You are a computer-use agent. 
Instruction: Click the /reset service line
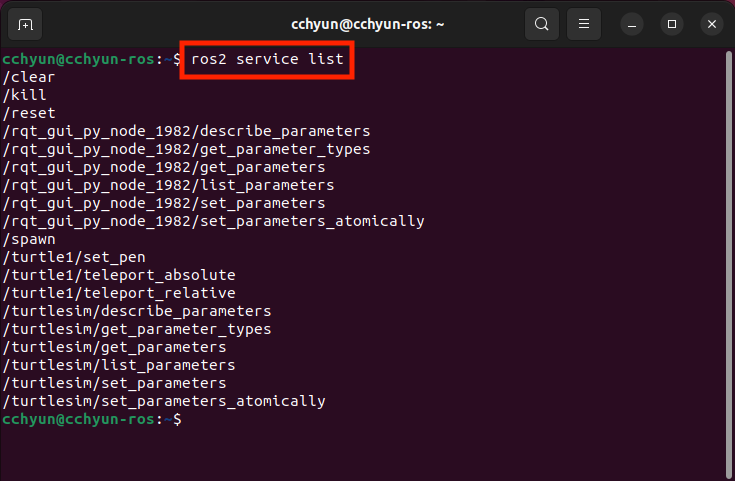click(29, 113)
